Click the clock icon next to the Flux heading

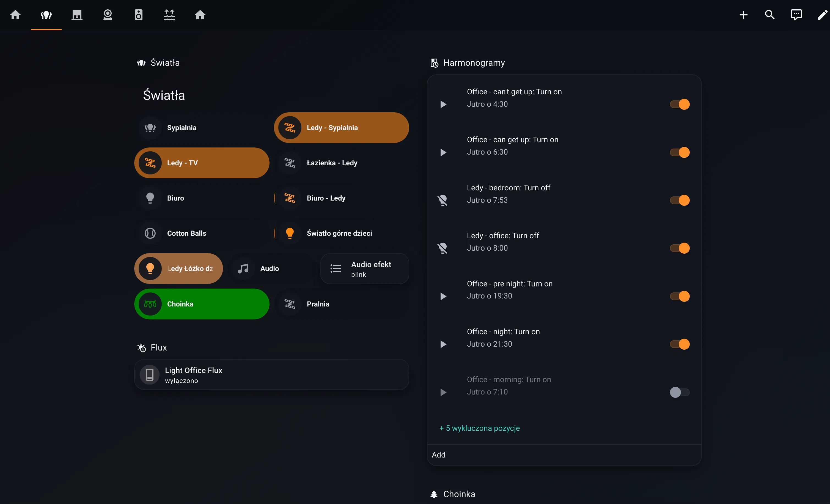[141, 347]
